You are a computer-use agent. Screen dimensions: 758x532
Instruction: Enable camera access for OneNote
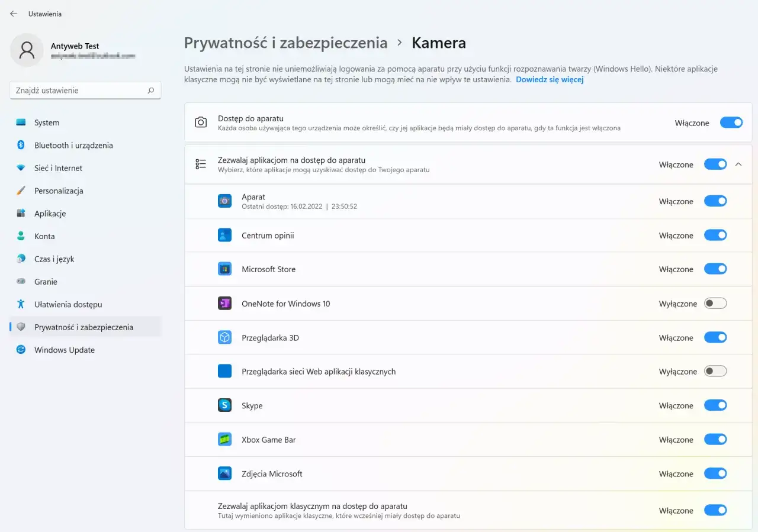715,304
